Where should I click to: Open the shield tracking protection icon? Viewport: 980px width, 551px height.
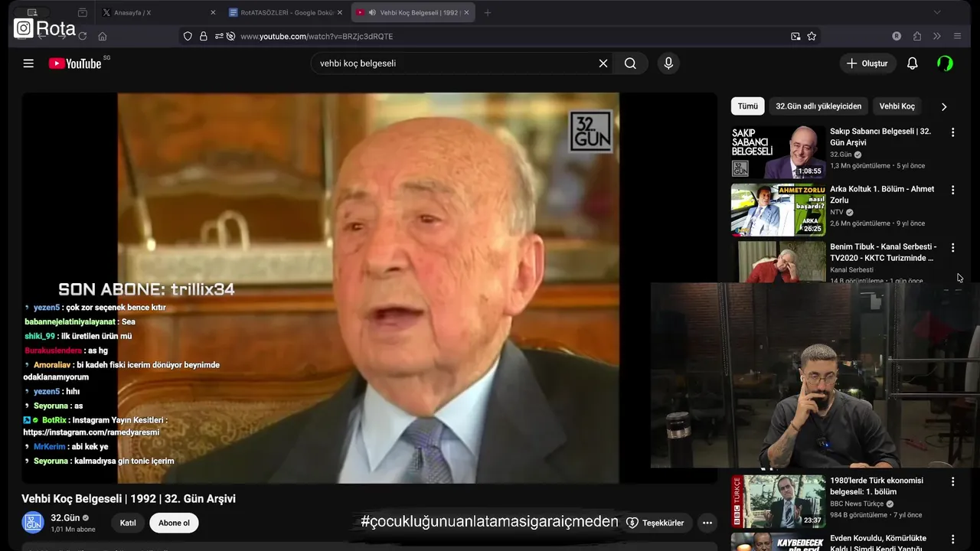188,36
